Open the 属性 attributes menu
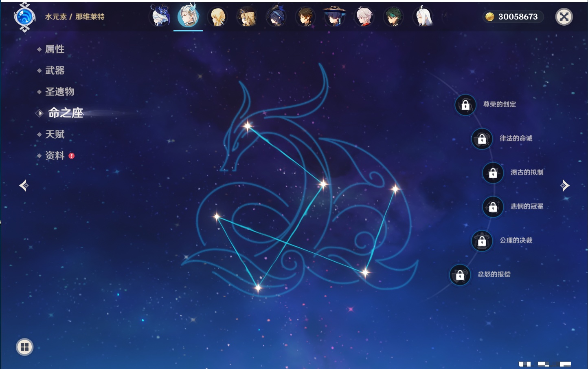 [55, 49]
